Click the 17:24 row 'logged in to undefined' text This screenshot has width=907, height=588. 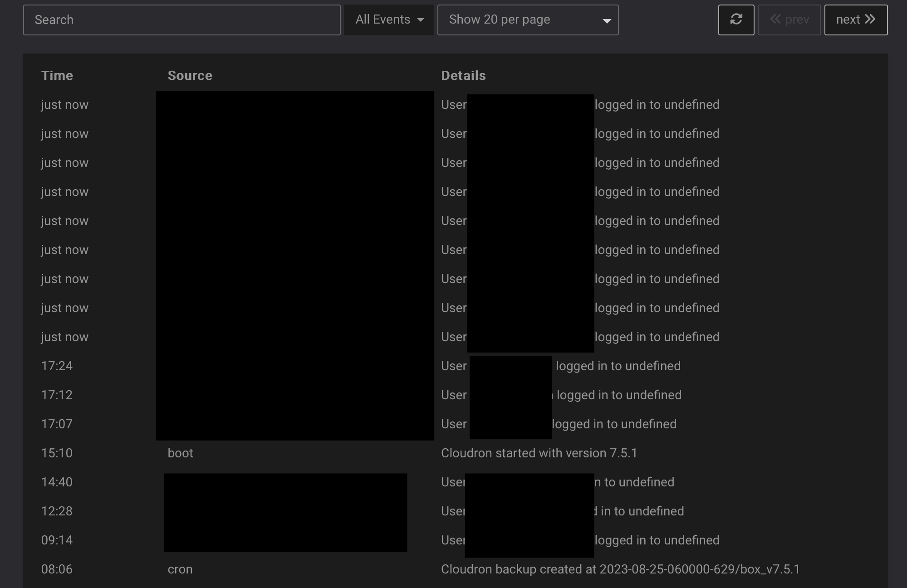coord(618,366)
